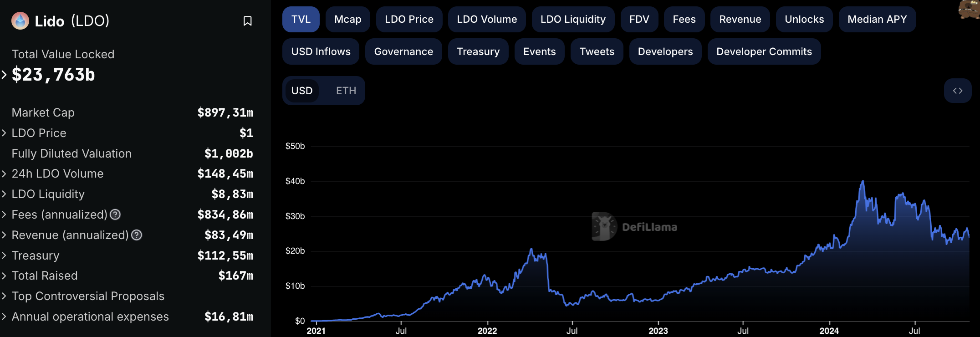Click the $23,763b TVL figure

pyautogui.click(x=53, y=75)
